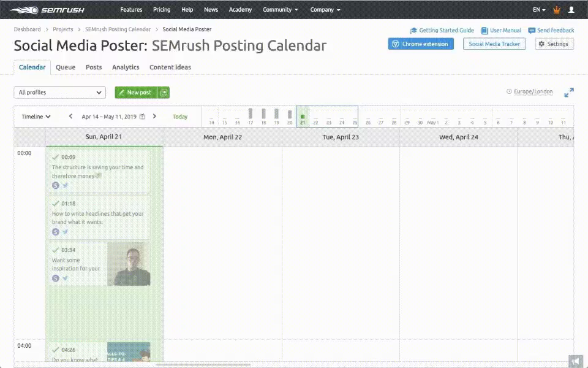Open the date picker calendar icon
The width and height of the screenshot is (588, 368).
(x=142, y=117)
